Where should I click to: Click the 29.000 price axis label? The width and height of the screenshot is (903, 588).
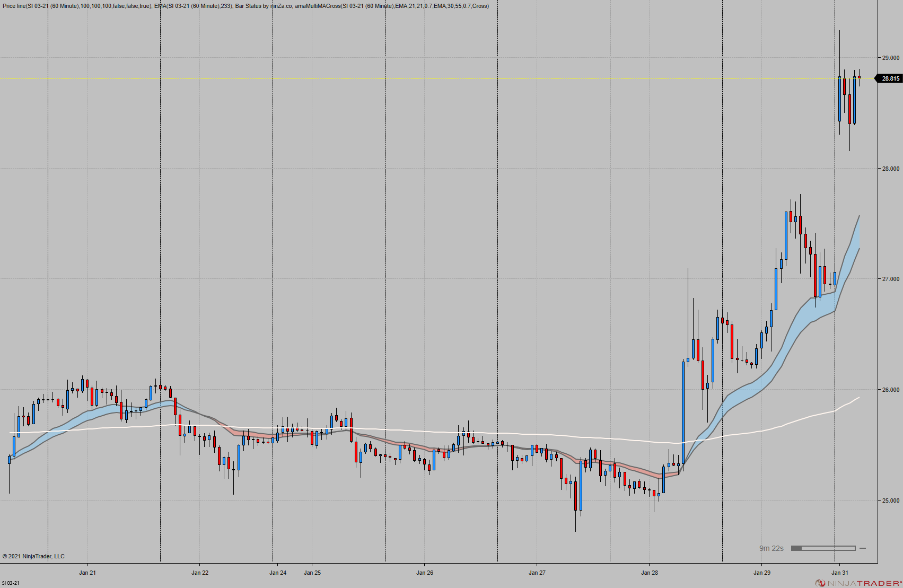click(890, 58)
